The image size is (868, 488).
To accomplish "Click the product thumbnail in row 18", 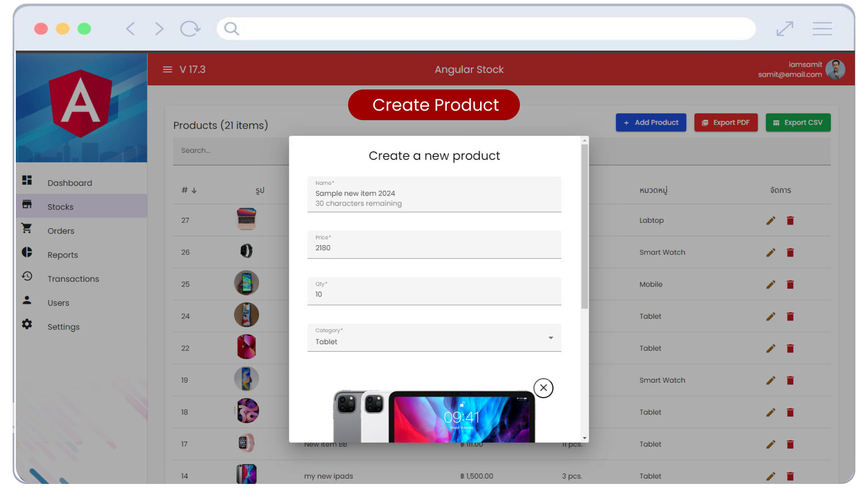I will click(x=247, y=411).
